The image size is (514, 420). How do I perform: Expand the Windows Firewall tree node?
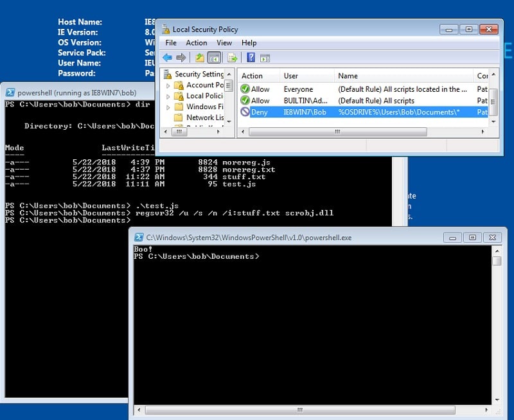168,107
